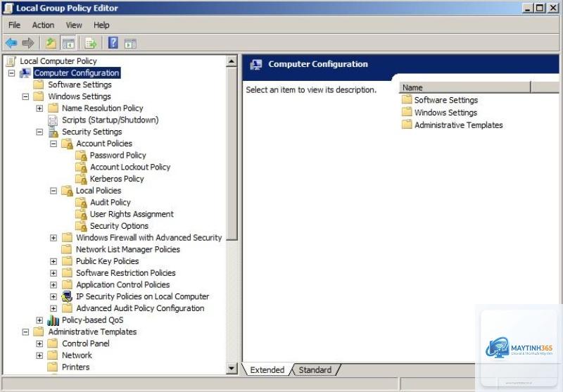Collapse the Local Policies node
563x392 pixels.
point(53,191)
